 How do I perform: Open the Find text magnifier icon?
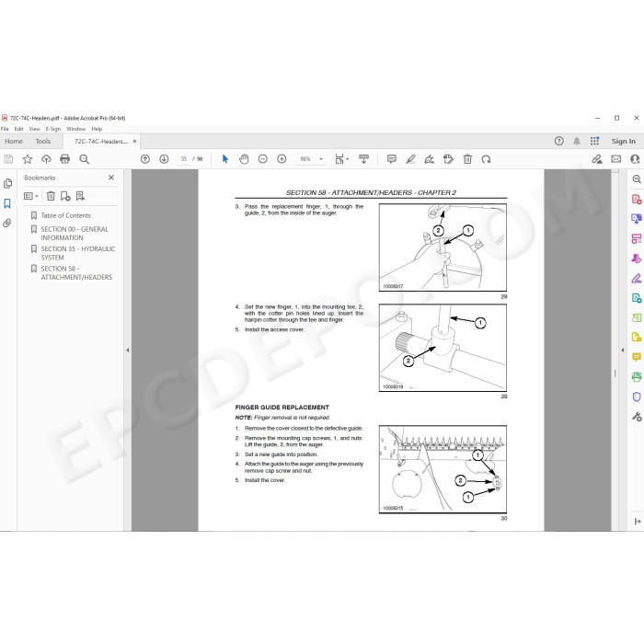click(85, 159)
